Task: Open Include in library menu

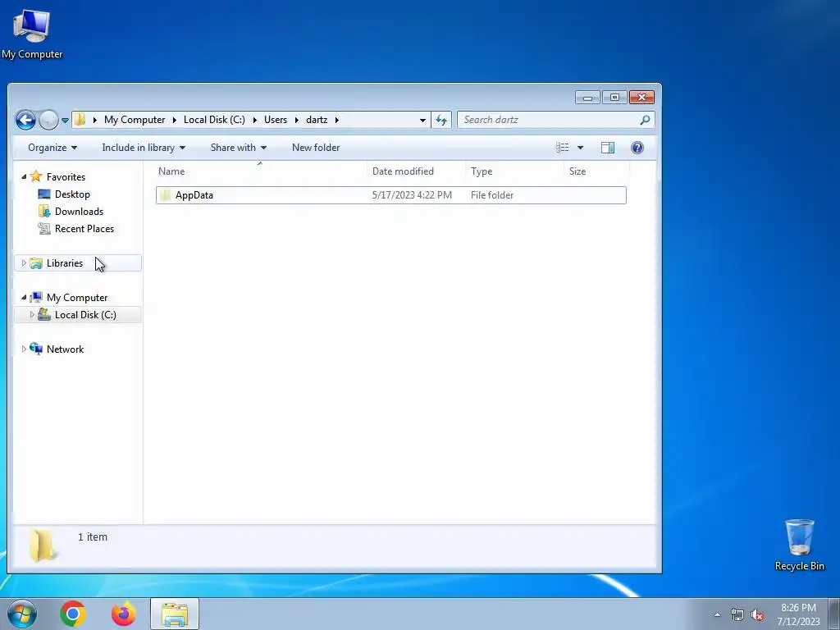Action: 144,148
